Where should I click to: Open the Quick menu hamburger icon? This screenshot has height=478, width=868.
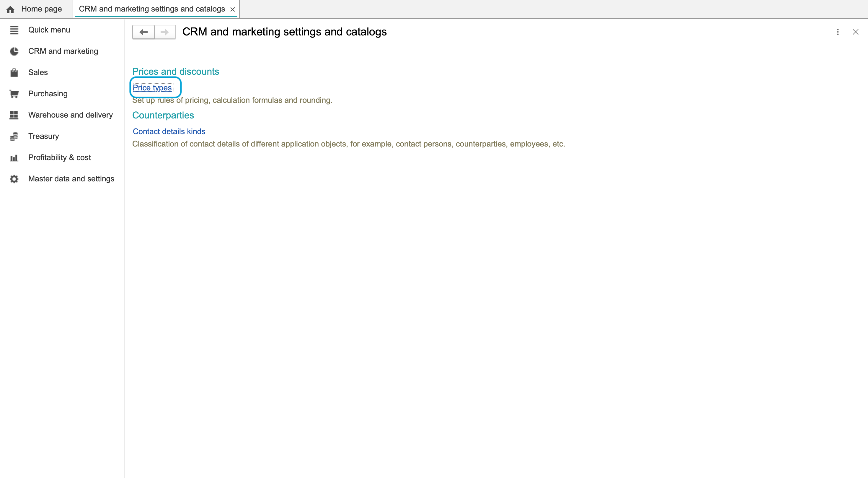pyautogui.click(x=14, y=30)
